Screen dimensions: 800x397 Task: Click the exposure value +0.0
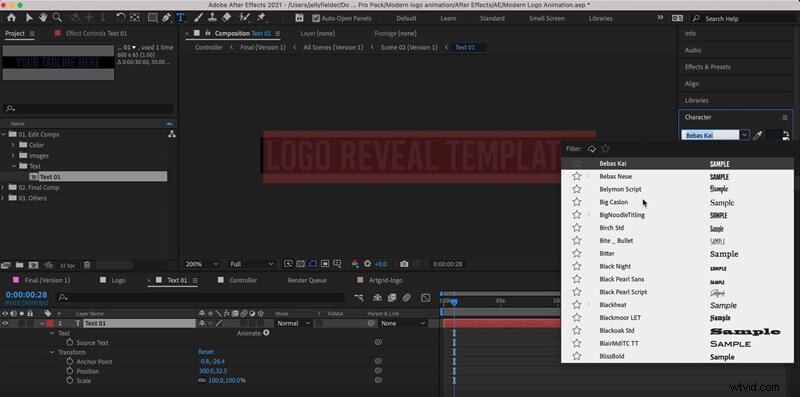point(381,264)
